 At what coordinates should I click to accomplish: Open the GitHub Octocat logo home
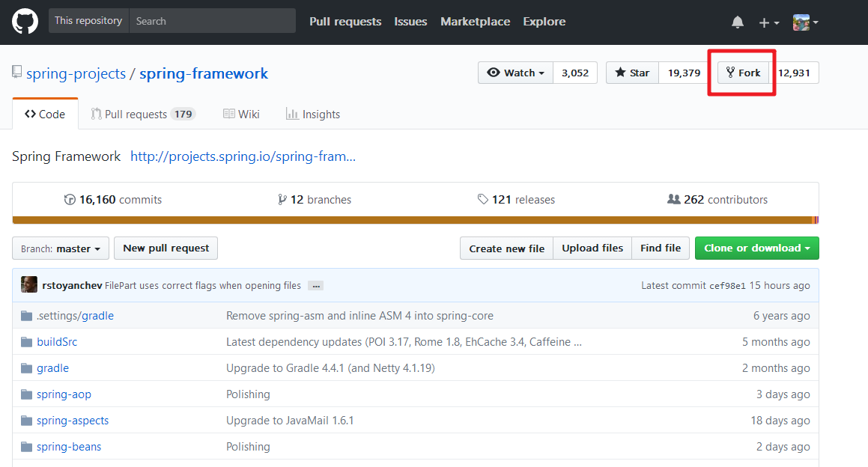coord(25,22)
